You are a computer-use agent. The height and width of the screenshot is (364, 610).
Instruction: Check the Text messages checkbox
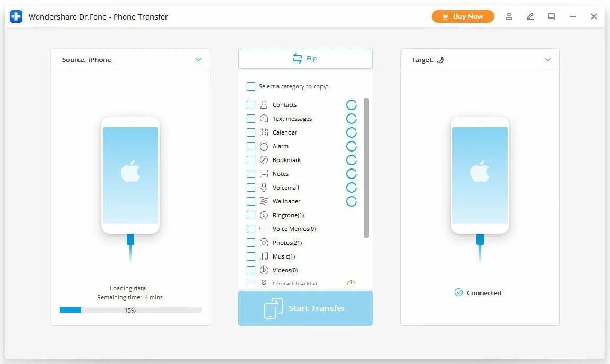pyautogui.click(x=251, y=119)
